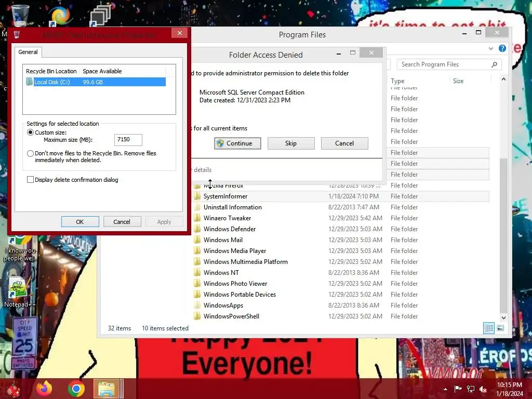
Task: Open the Notepad++ desktop shortcut
Action: 19,292
